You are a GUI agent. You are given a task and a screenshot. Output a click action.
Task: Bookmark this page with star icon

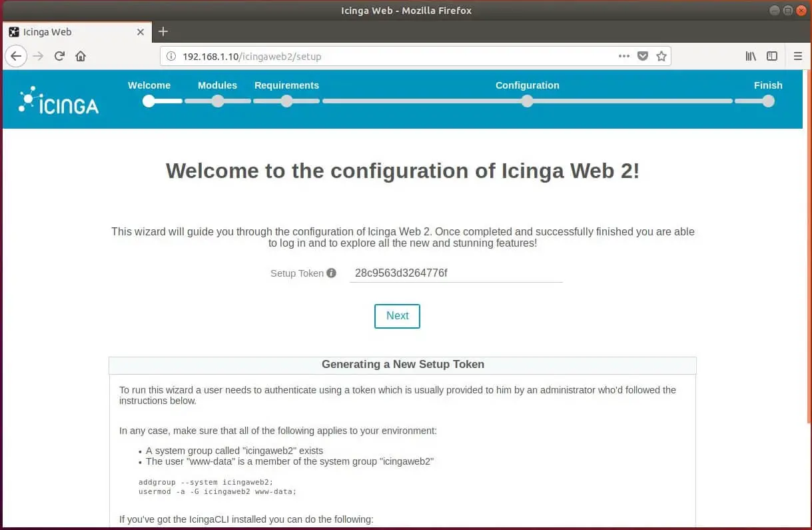[x=661, y=57]
